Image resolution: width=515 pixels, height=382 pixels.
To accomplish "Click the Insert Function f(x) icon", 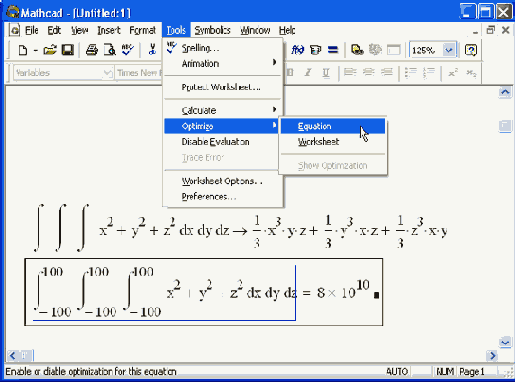I will 297,50.
